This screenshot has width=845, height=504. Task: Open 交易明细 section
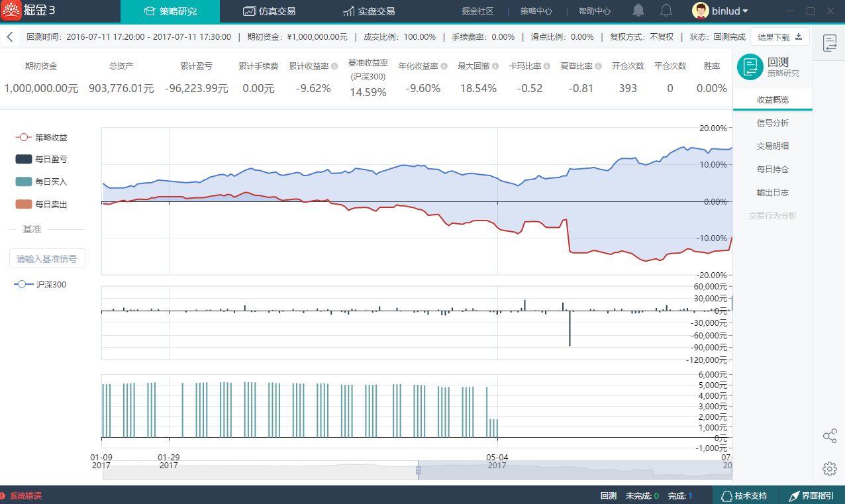click(772, 146)
